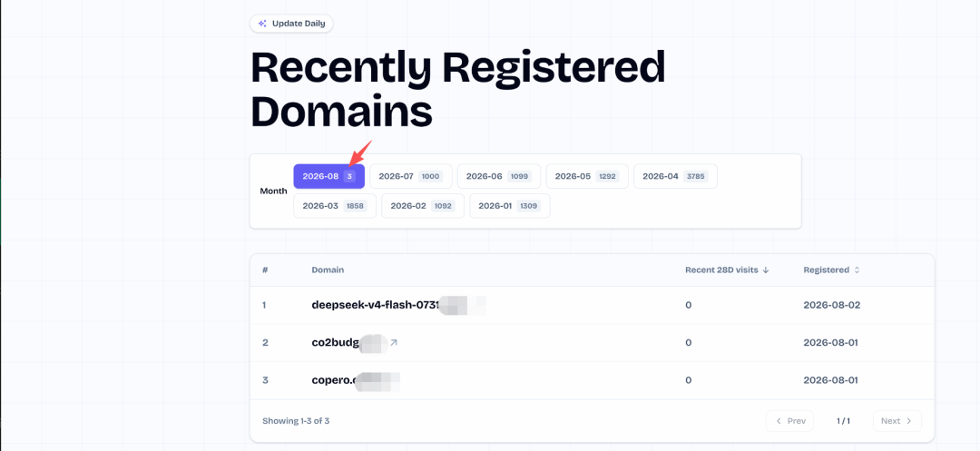Click the Registered column header text
Image resolution: width=980 pixels, height=451 pixels.
click(827, 270)
